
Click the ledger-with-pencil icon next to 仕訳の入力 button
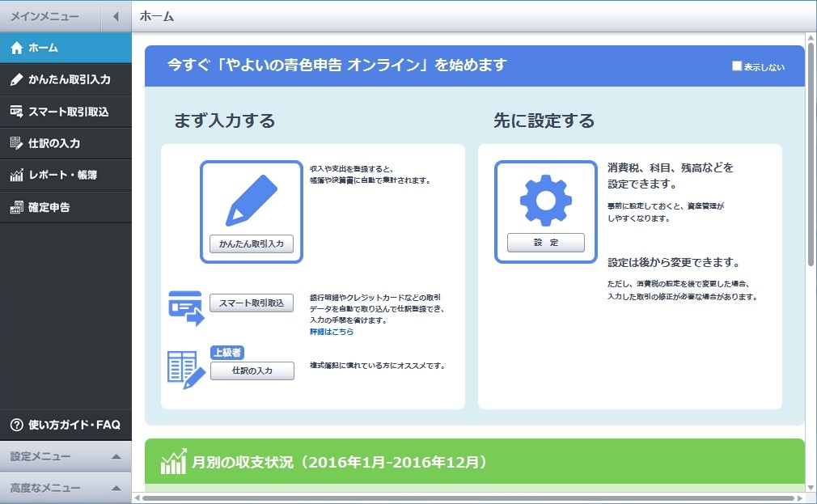tap(186, 370)
